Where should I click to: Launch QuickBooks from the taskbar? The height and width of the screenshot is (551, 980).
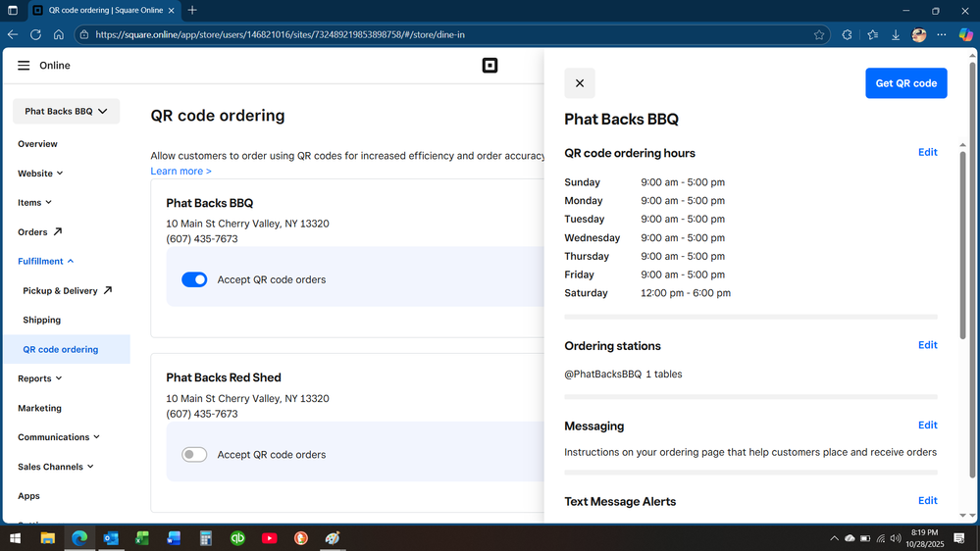tap(237, 538)
